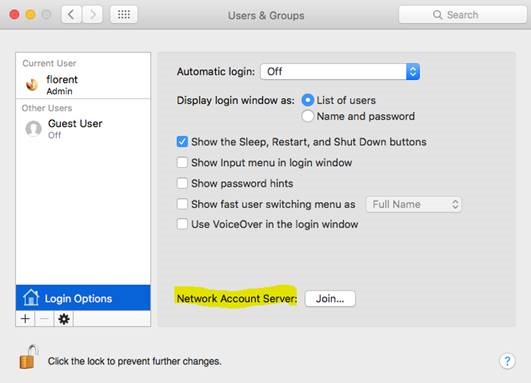Open the Full Name switching menu dropdown
Image resolution: width=531 pixels, height=383 pixels.
(414, 204)
